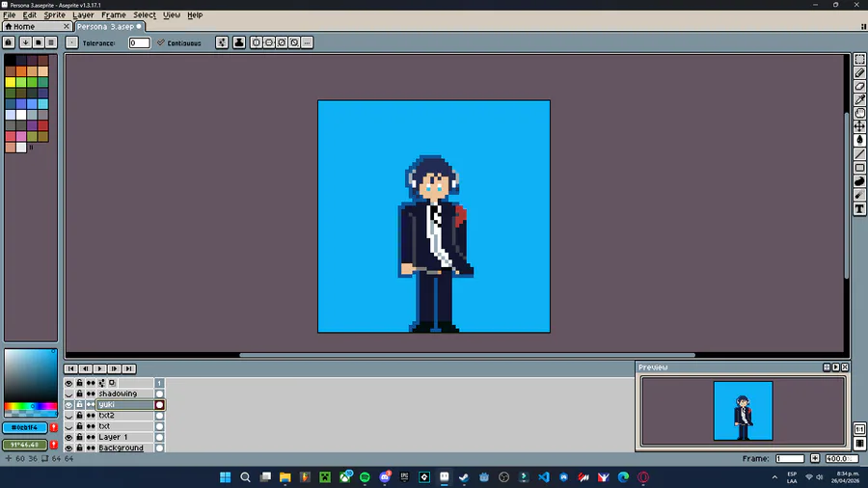
Task: Open the palette presets button
Action: point(39,42)
